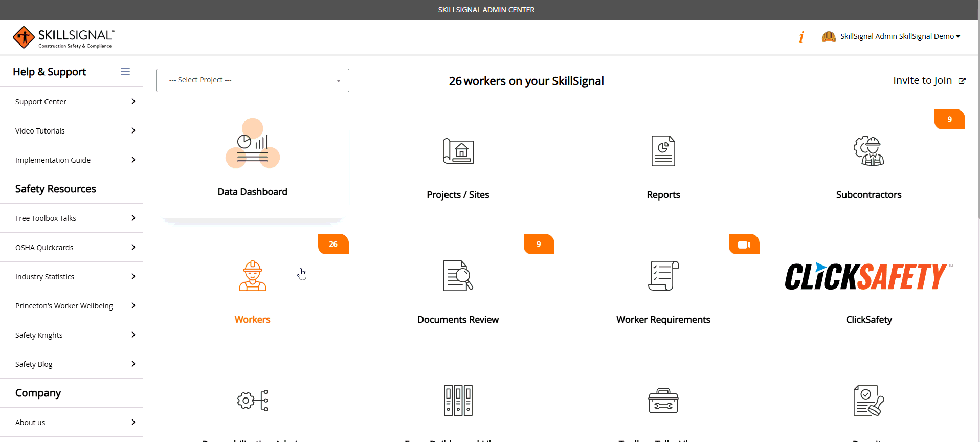The width and height of the screenshot is (980, 442).
Task: Click the Workers label link
Action: pyautogui.click(x=253, y=320)
